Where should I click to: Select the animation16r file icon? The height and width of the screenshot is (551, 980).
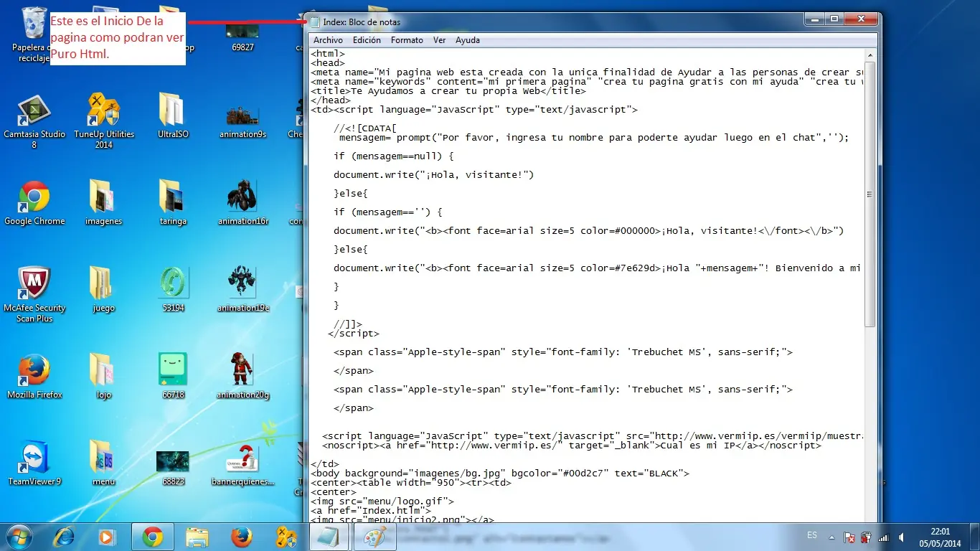tap(242, 204)
